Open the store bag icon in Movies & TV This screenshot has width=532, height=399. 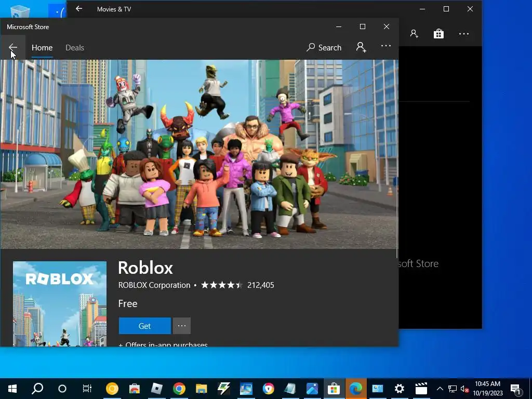[438, 34]
